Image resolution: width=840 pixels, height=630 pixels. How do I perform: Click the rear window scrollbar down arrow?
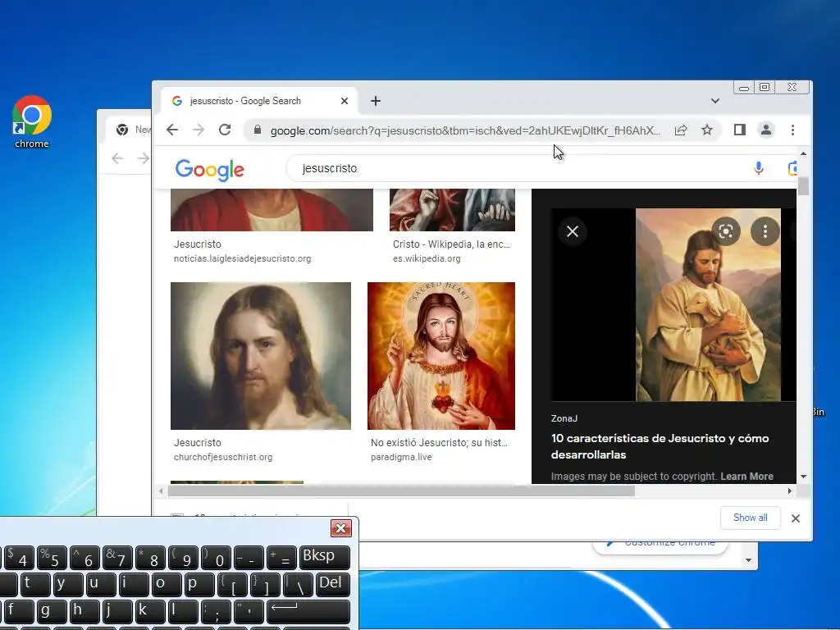[x=748, y=560]
